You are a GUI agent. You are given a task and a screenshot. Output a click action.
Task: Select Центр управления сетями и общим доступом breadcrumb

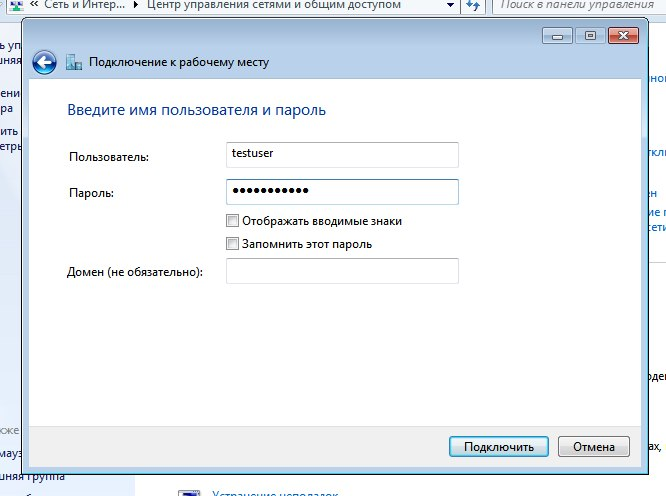(274, 5)
